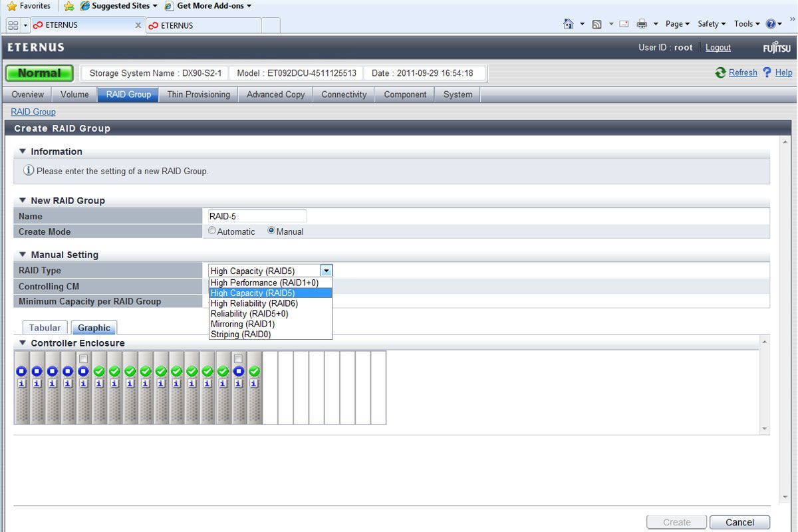Select the Automatic create mode radio button

coord(212,231)
